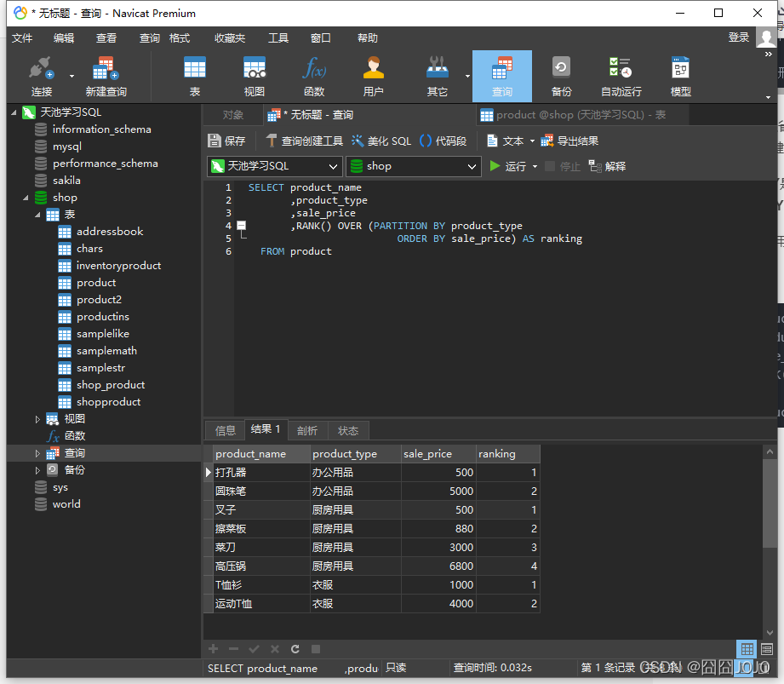Open the 运行 run options arrow
The height and width of the screenshot is (684, 784).
coord(535,167)
